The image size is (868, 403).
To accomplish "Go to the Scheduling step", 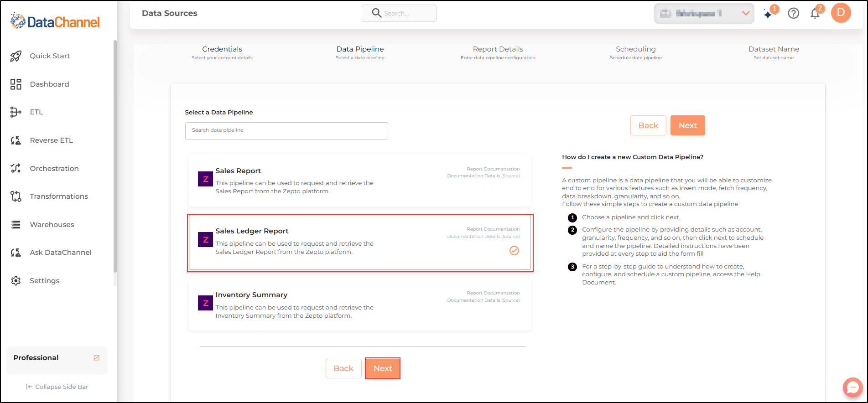I will (636, 53).
